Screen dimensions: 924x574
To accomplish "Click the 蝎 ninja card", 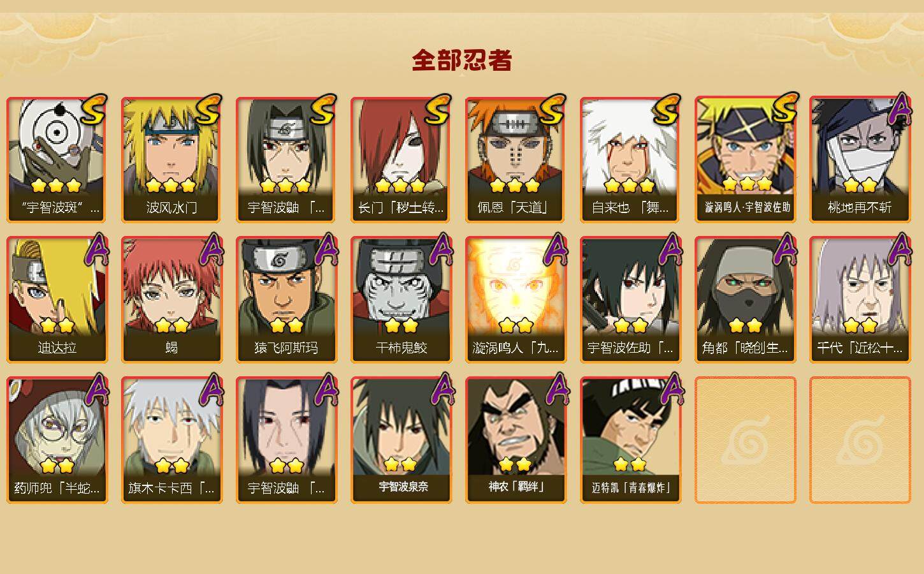I will 172,300.
